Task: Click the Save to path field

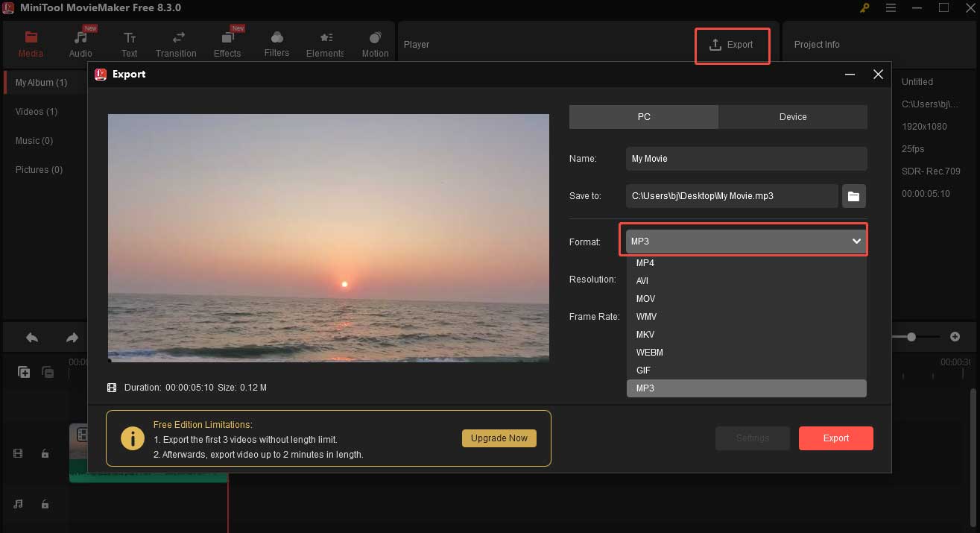Action: pyautogui.click(x=732, y=196)
